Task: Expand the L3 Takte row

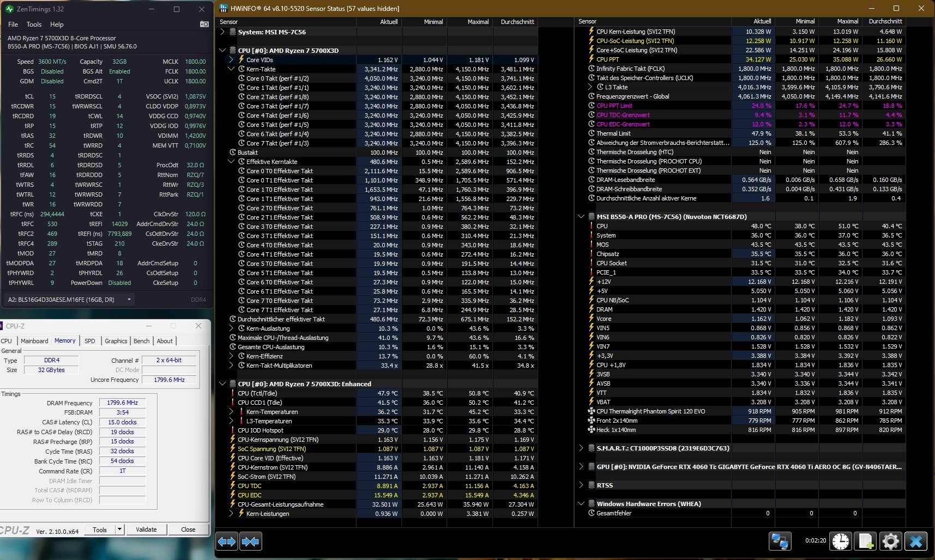Action: (x=590, y=87)
